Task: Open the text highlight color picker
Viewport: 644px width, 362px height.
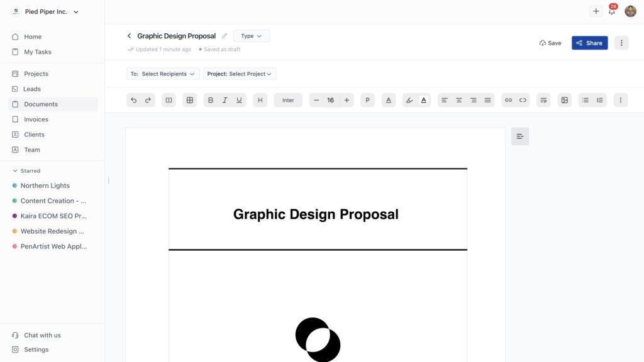Action: click(409, 100)
